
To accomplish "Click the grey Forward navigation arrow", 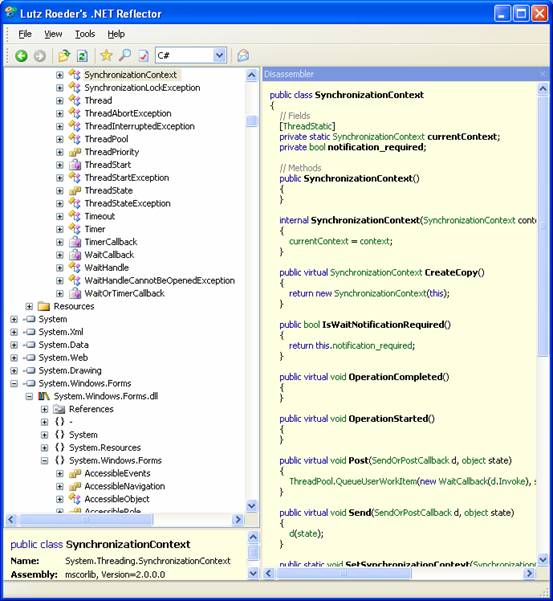I will coord(40,56).
